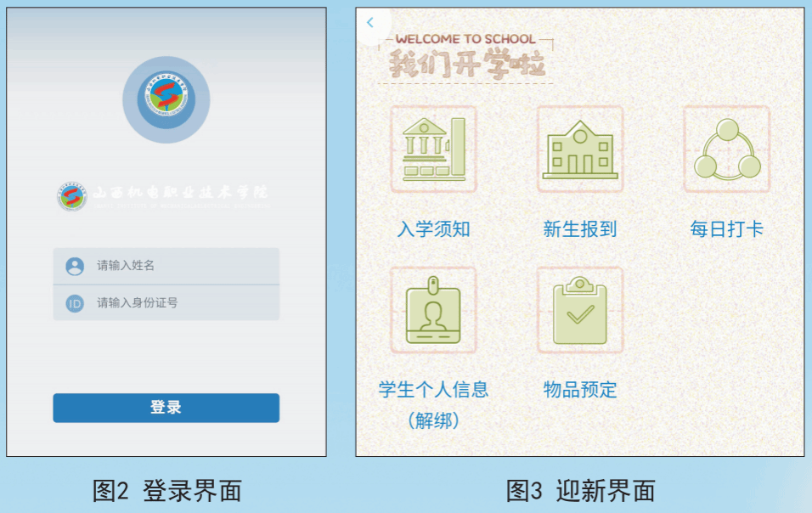Open the 新生报到 school icon
812x513 pixels.
[580, 149]
